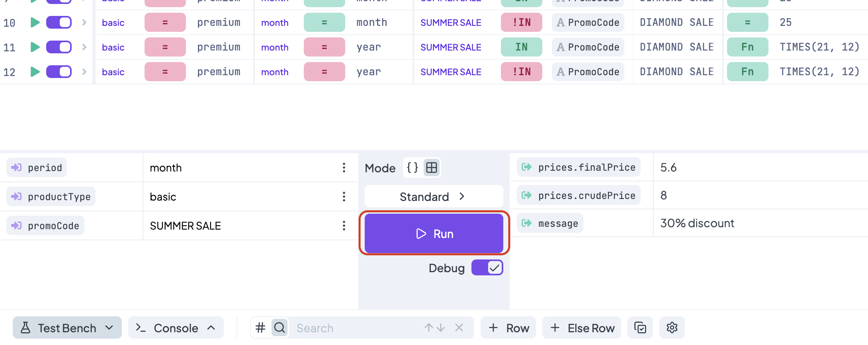Open the Standard mode selector

433,197
